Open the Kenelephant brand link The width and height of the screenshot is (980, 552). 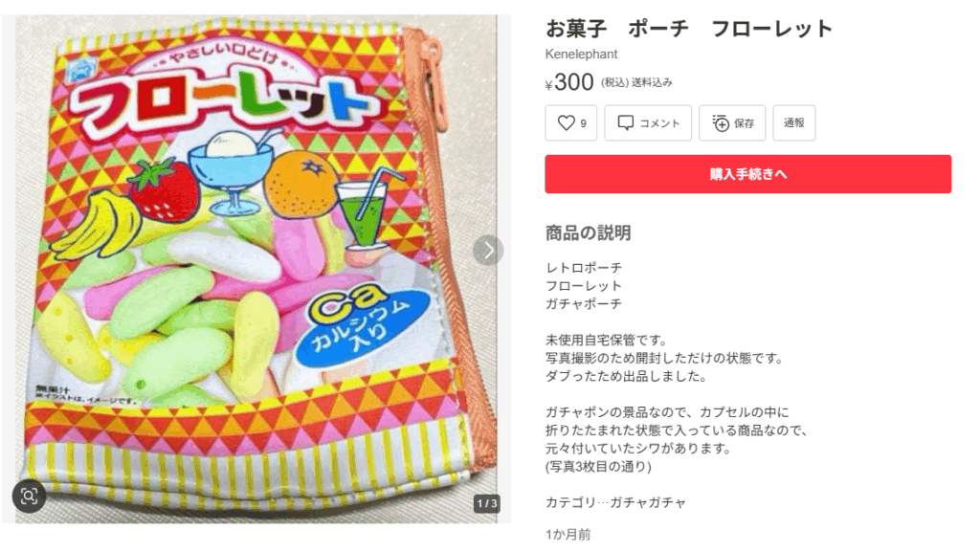pos(581,55)
